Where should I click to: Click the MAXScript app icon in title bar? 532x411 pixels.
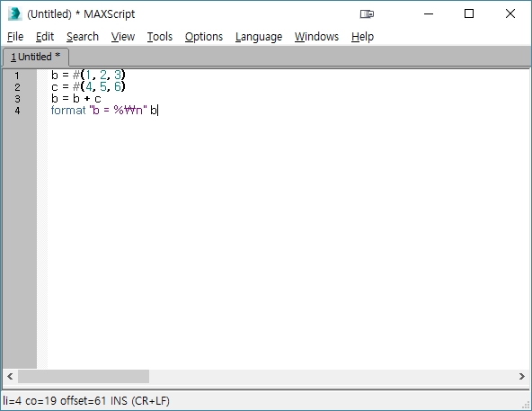point(14,13)
